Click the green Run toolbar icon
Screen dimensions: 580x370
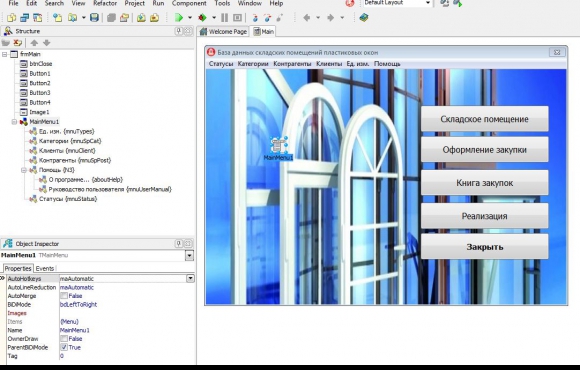179,17
